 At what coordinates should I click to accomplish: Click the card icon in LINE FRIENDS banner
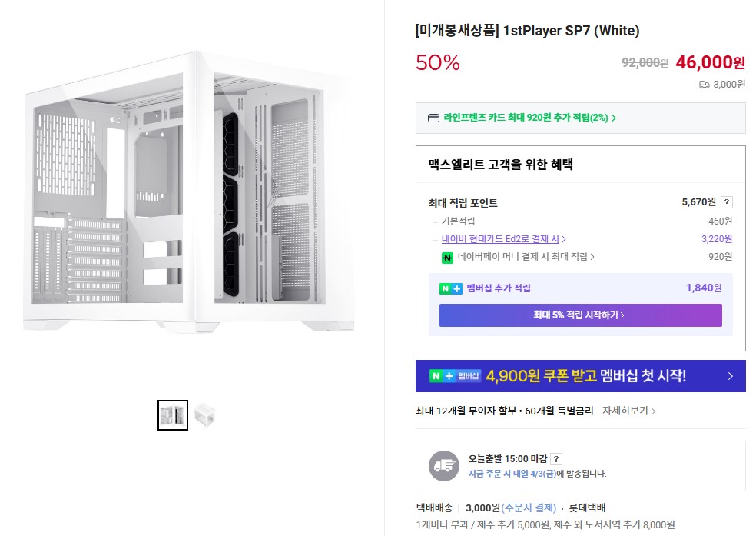coord(433,118)
